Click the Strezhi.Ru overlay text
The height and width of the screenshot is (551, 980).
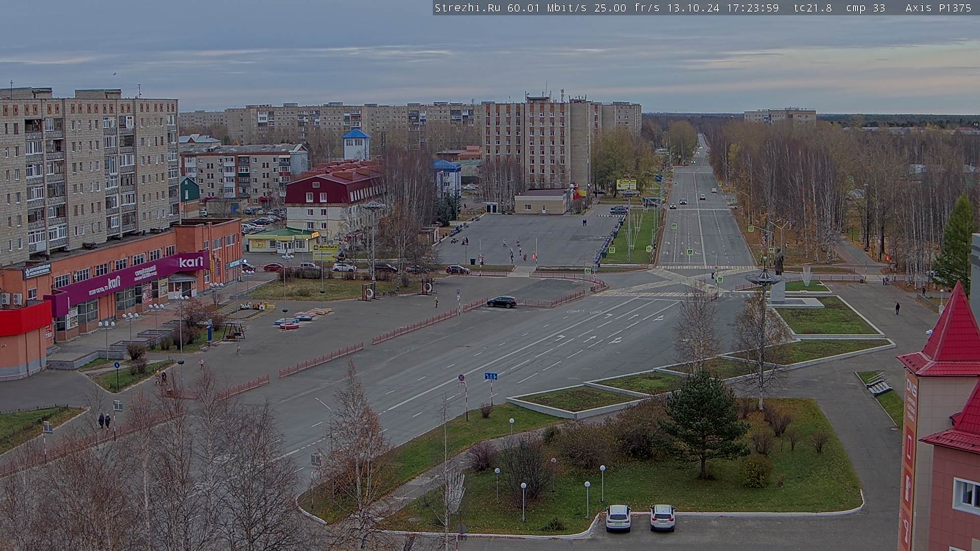tap(467, 8)
